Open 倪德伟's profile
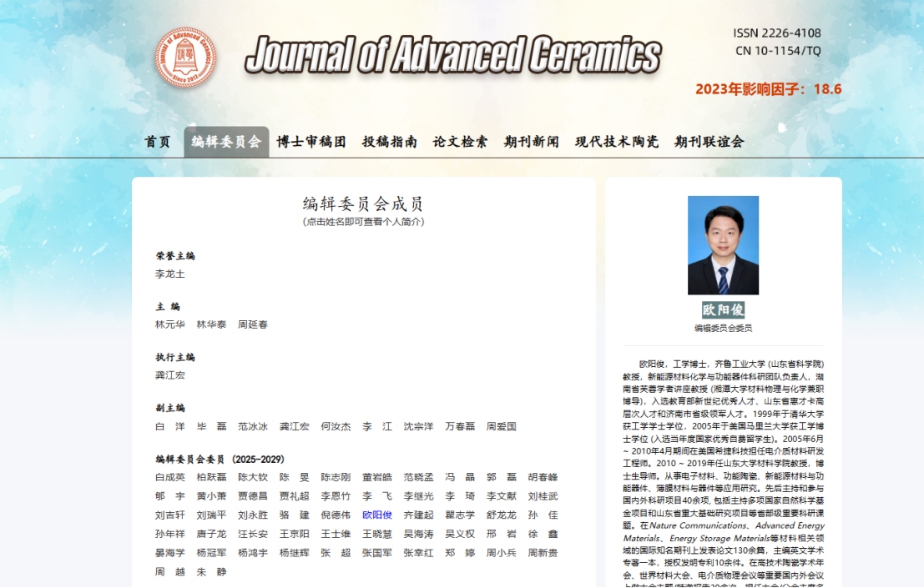Viewport: 924px width, 588px height. pyautogui.click(x=336, y=515)
